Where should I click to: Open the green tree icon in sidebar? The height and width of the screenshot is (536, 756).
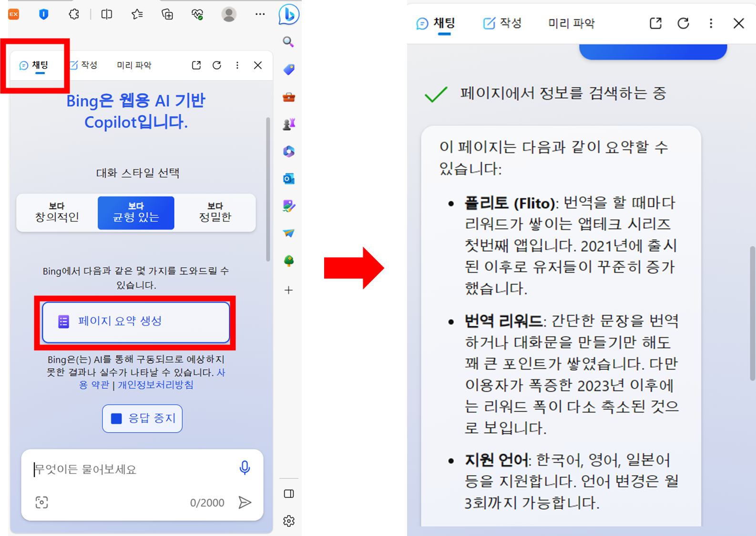(289, 261)
